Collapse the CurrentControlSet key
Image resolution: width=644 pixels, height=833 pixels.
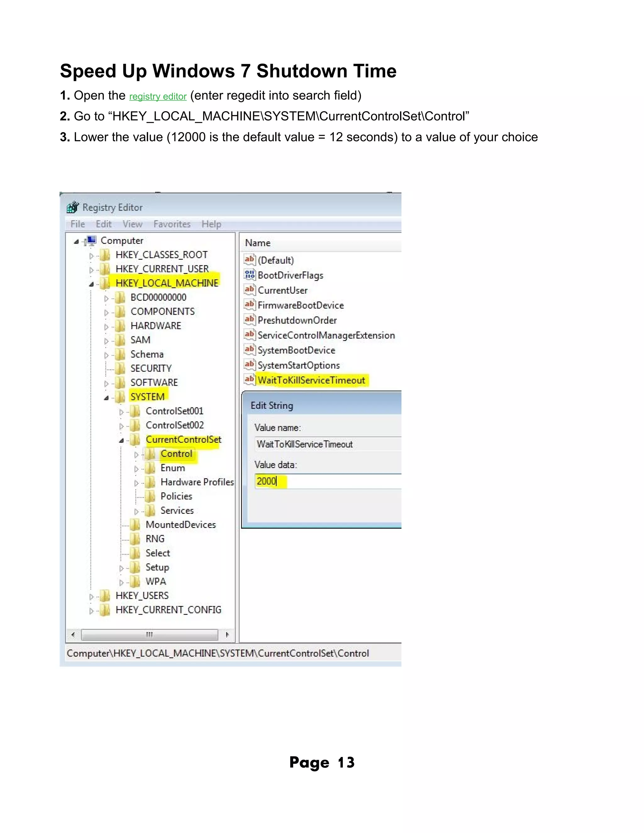[x=121, y=440]
